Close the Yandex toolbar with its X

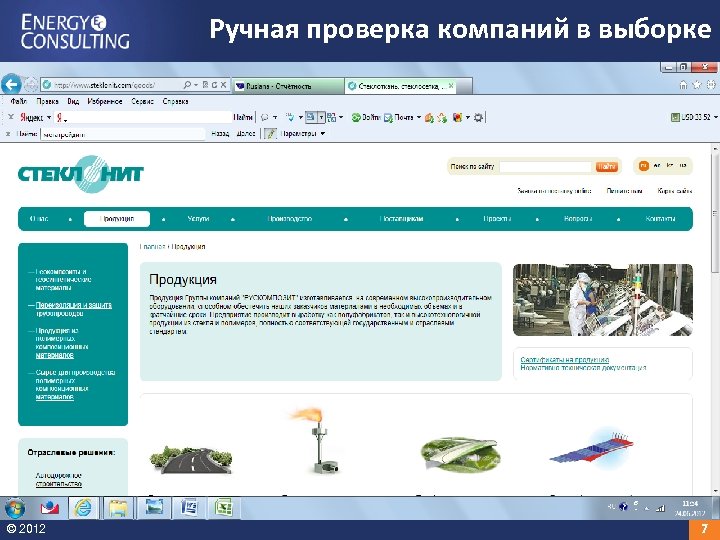click(11, 117)
